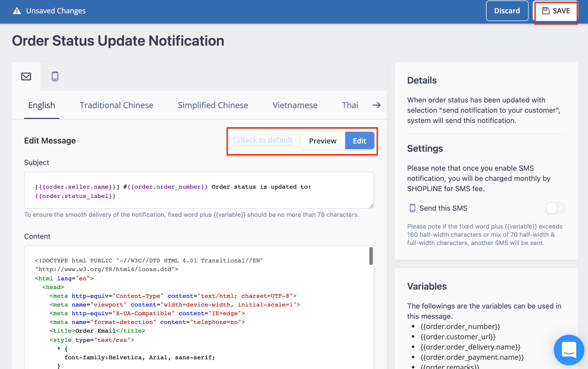Select the Vietnamese language tab
The image size is (588, 369).
coord(295,105)
